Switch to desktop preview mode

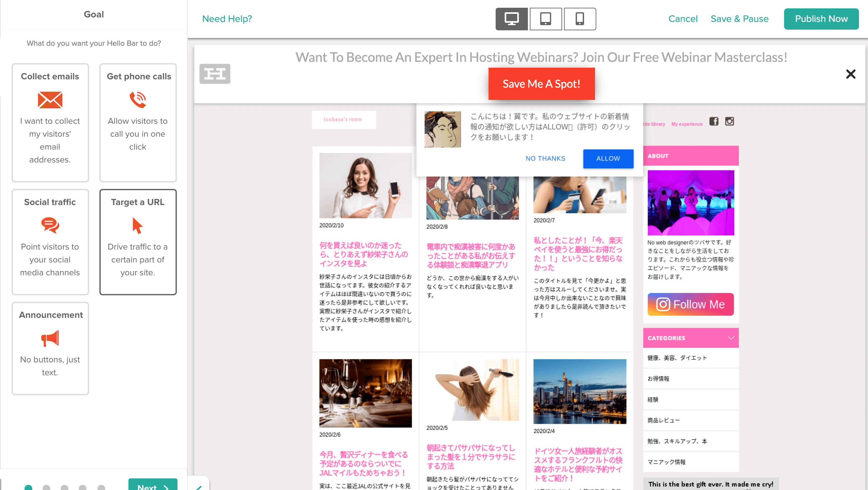click(x=511, y=19)
